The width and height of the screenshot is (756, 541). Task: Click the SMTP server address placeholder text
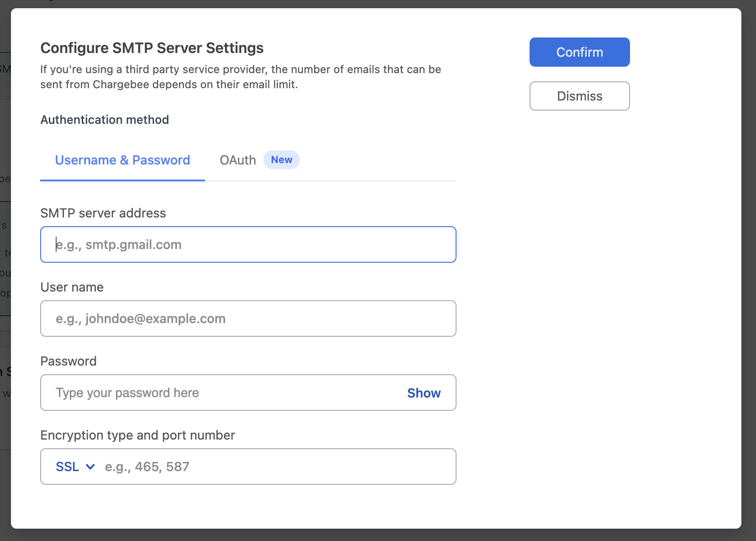point(118,244)
